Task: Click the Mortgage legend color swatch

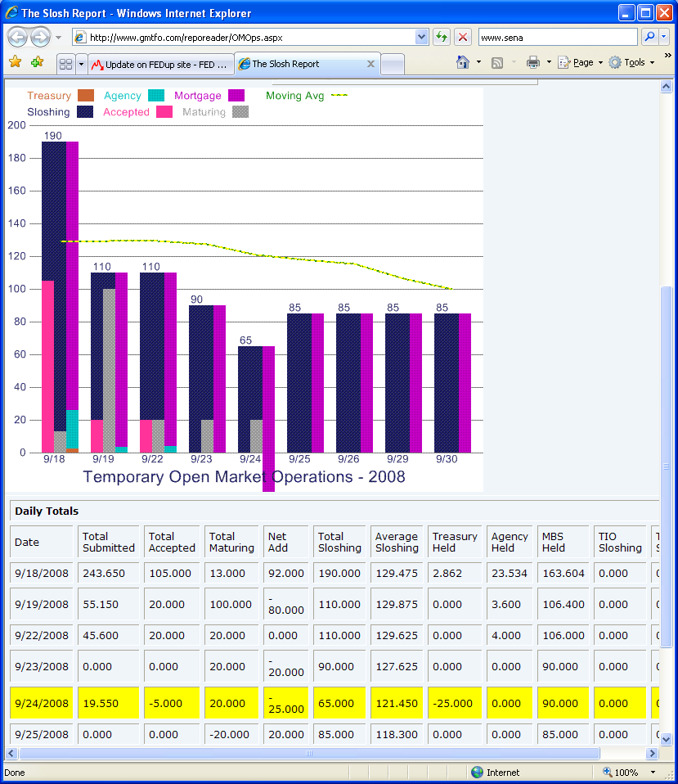Action: pyautogui.click(x=236, y=96)
